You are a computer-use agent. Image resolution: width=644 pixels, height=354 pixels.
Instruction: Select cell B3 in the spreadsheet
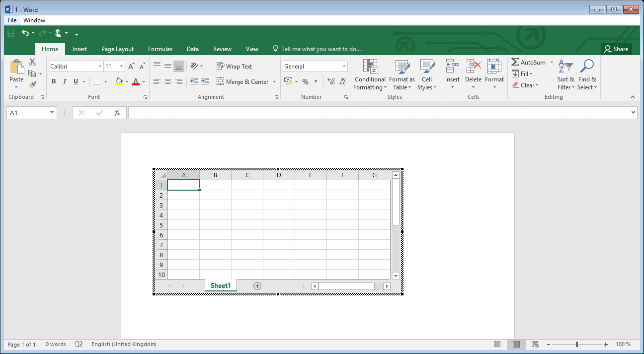point(215,205)
